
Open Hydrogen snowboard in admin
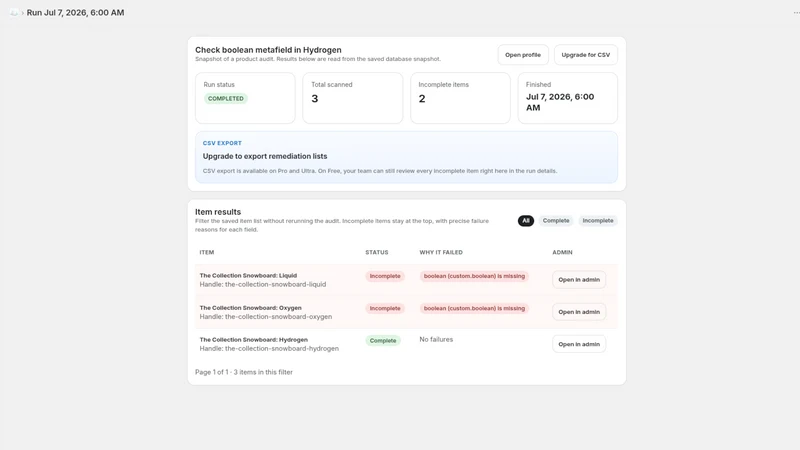(x=579, y=344)
